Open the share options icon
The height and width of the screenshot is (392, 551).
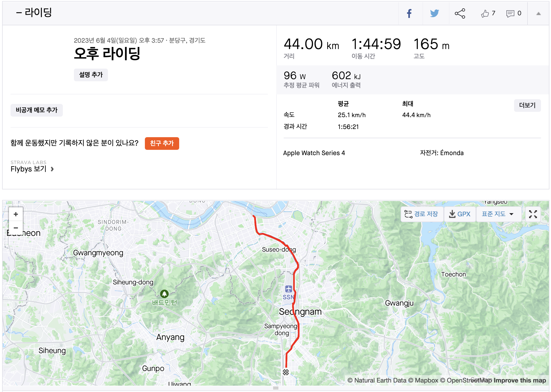[x=460, y=13]
